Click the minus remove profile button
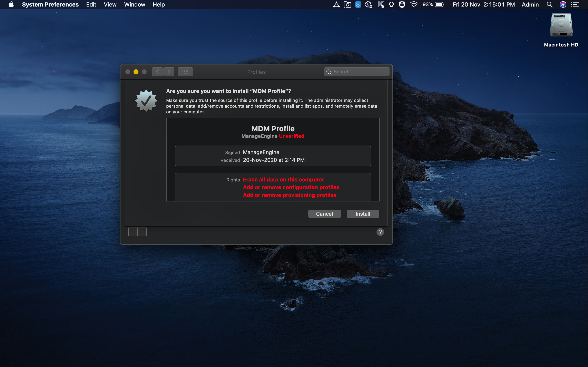 [142, 232]
